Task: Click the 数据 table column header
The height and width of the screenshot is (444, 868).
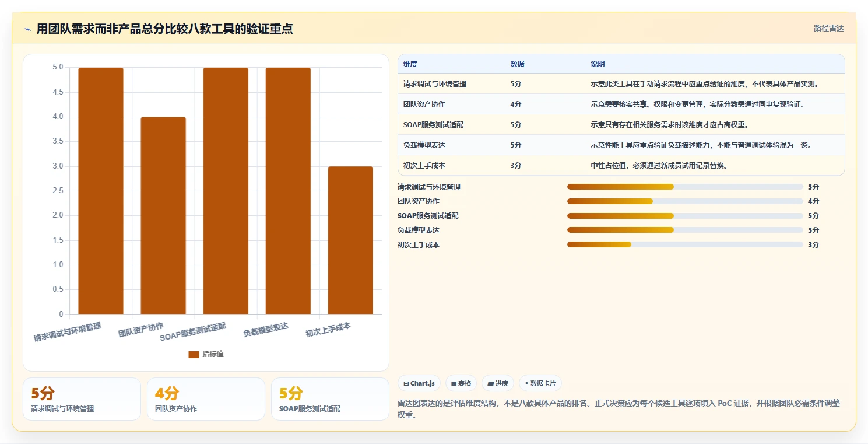Action: pos(517,64)
